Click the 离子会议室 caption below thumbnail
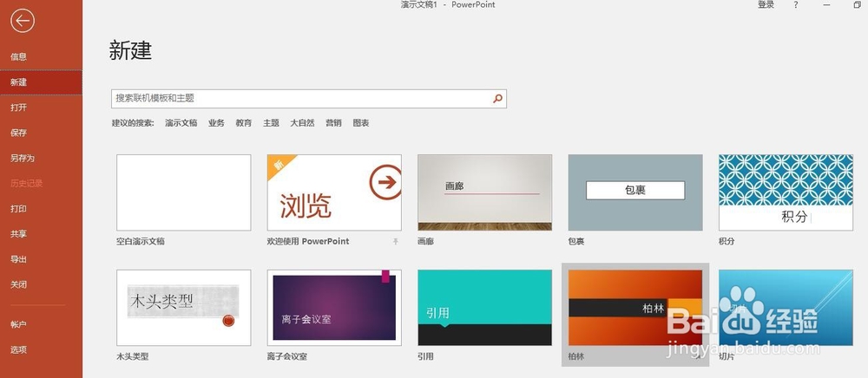Screen dimensions: 868x378 287,357
